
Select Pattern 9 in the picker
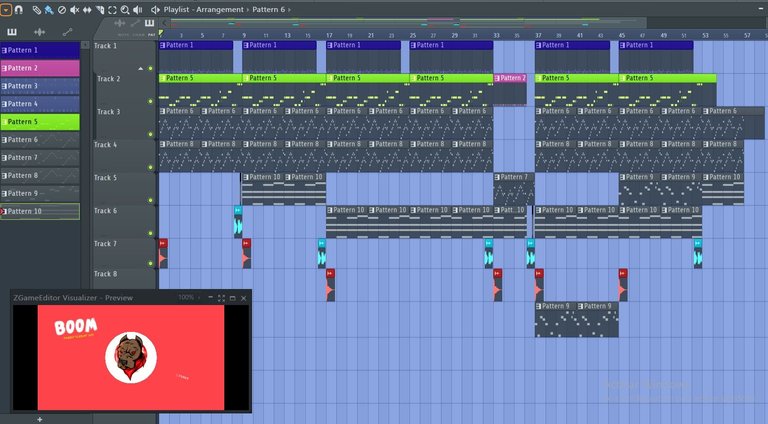pyautogui.click(x=40, y=193)
